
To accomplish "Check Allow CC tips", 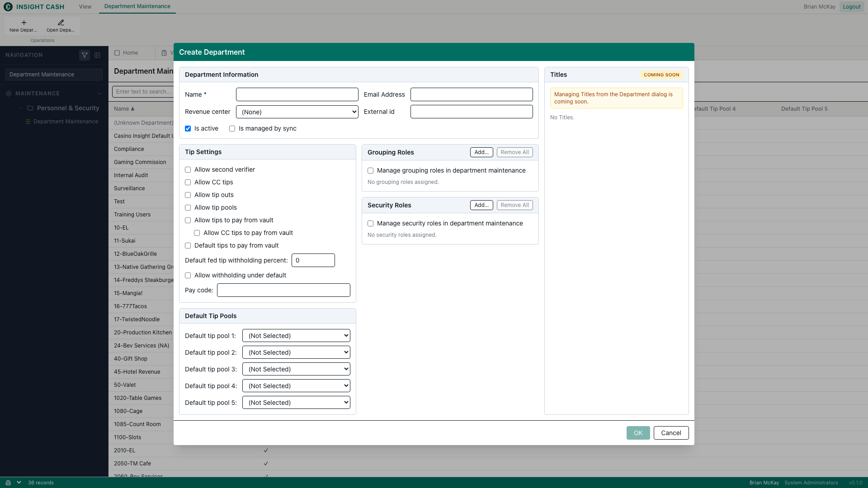I will point(188,183).
